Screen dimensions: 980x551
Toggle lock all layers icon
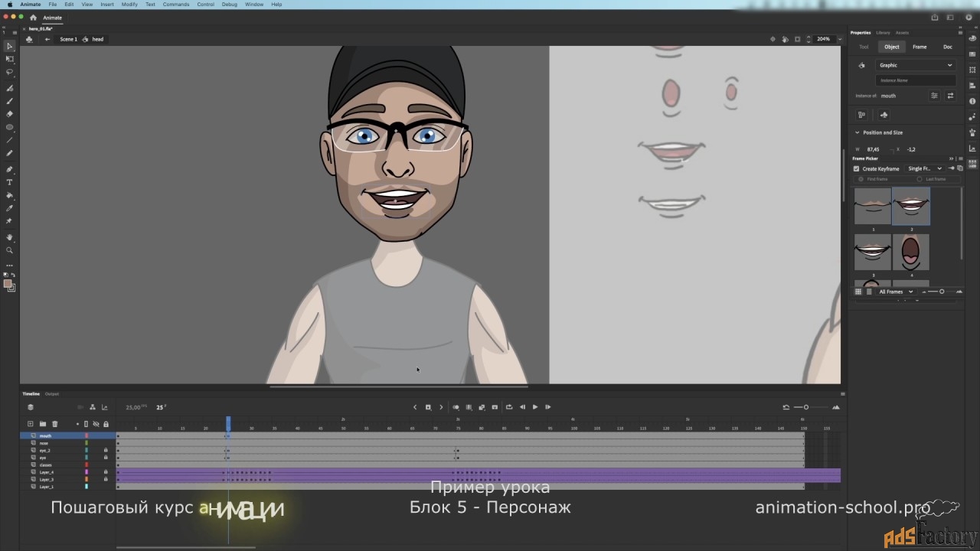pos(106,424)
